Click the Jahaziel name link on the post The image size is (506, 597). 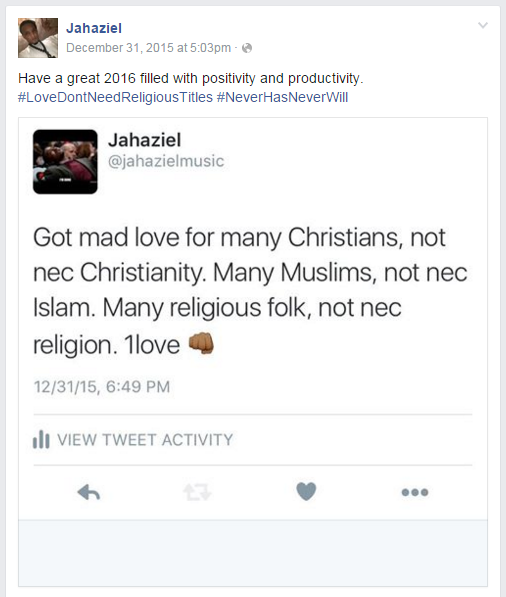tap(94, 28)
